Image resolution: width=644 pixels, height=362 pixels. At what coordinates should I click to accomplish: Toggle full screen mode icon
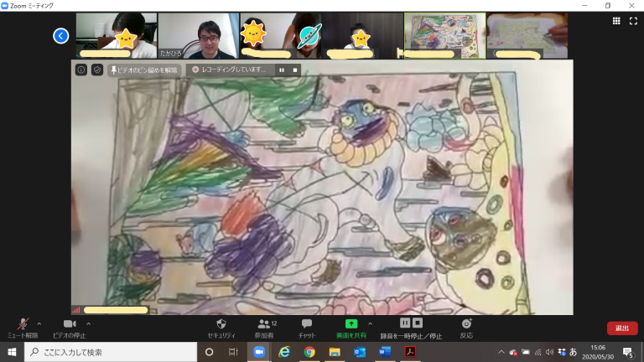(x=633, y=22)
